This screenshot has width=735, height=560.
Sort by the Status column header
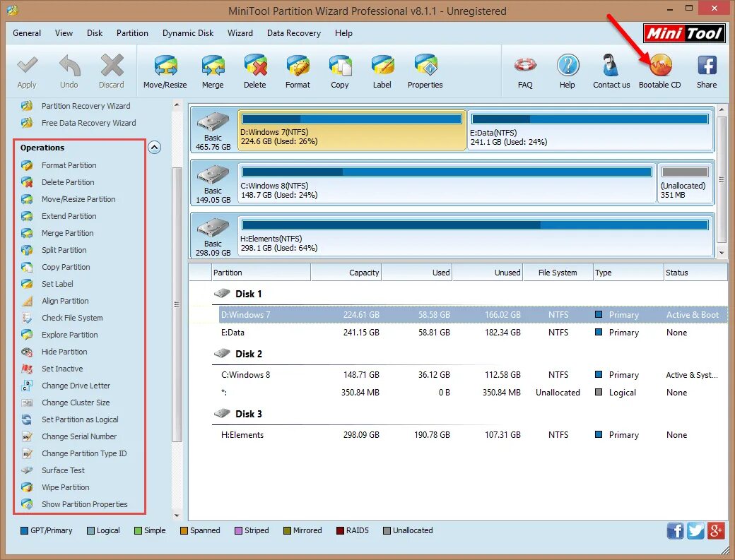tap(695, 273)
